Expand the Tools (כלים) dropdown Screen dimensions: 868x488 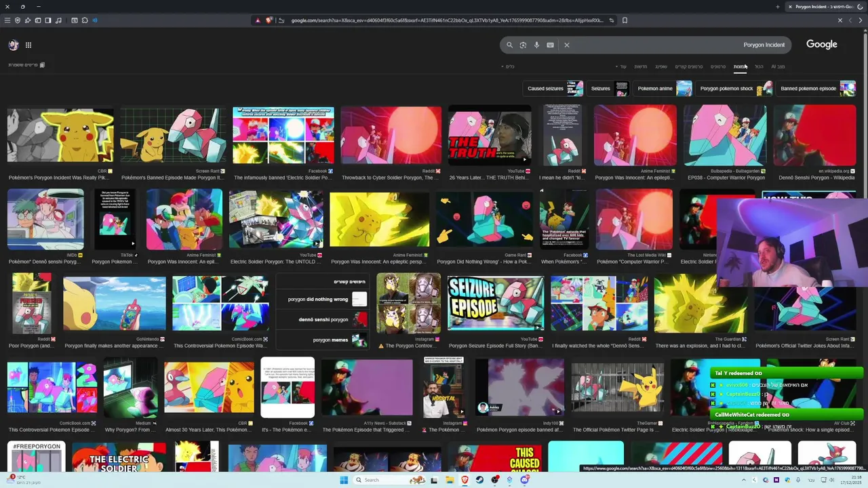[x=508, y=66]
